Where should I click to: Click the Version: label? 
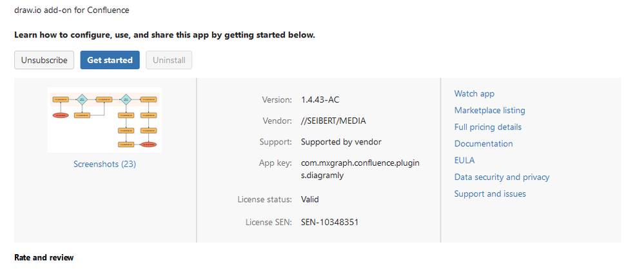pos(277,100)
